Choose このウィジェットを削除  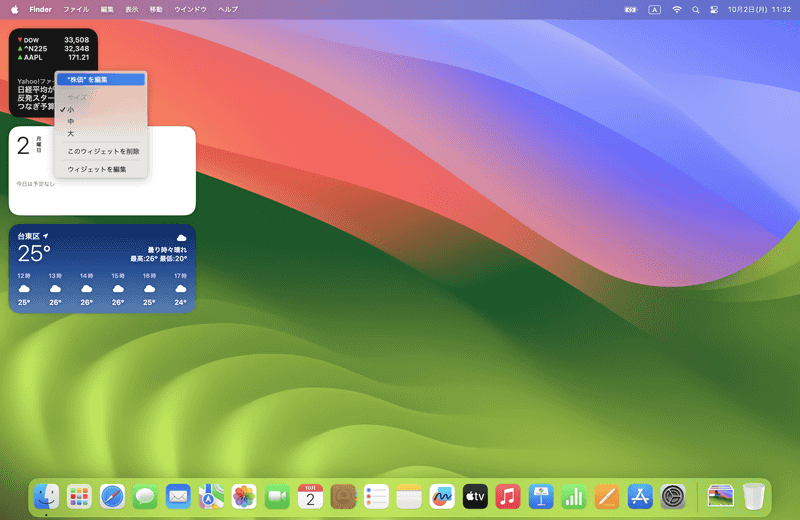tap(101, 152)
